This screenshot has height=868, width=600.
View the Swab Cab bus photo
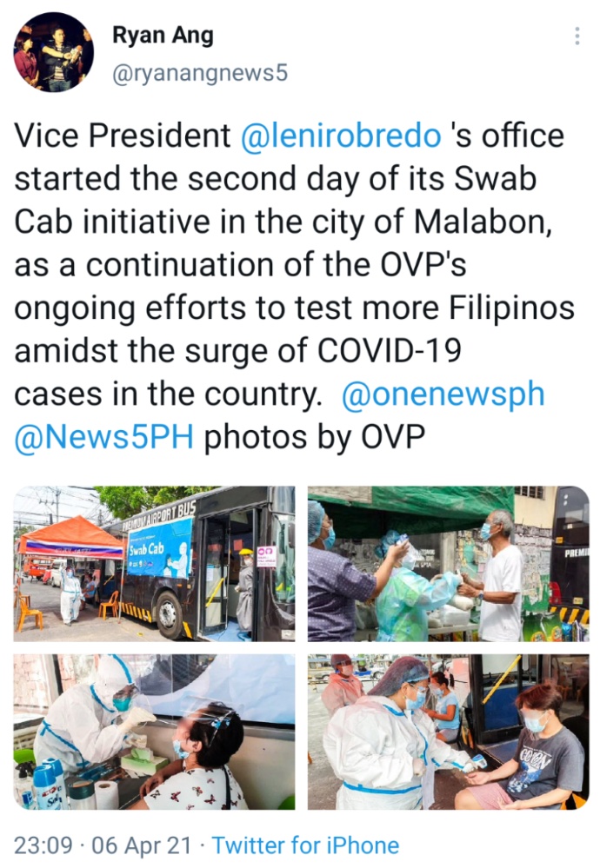pyautogui.click(x=154, y=564)
